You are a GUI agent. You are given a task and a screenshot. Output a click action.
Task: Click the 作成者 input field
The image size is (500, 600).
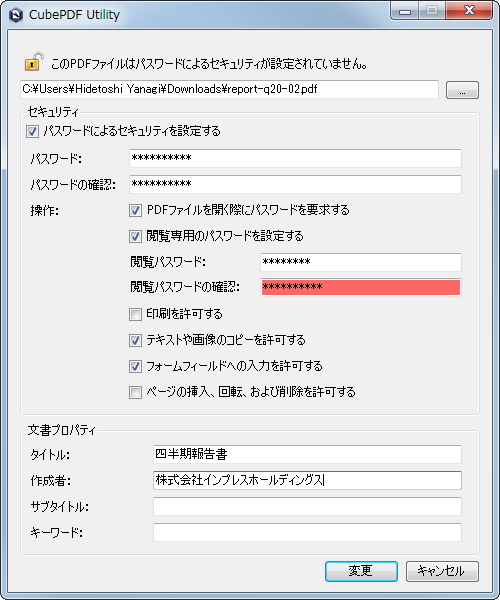pyautogui.click(x=307, y=480)
